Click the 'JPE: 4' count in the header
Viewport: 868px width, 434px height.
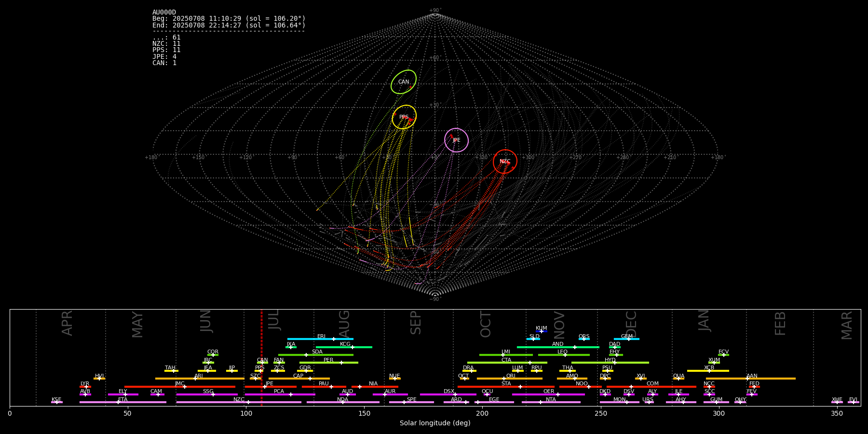pos(164,57)
